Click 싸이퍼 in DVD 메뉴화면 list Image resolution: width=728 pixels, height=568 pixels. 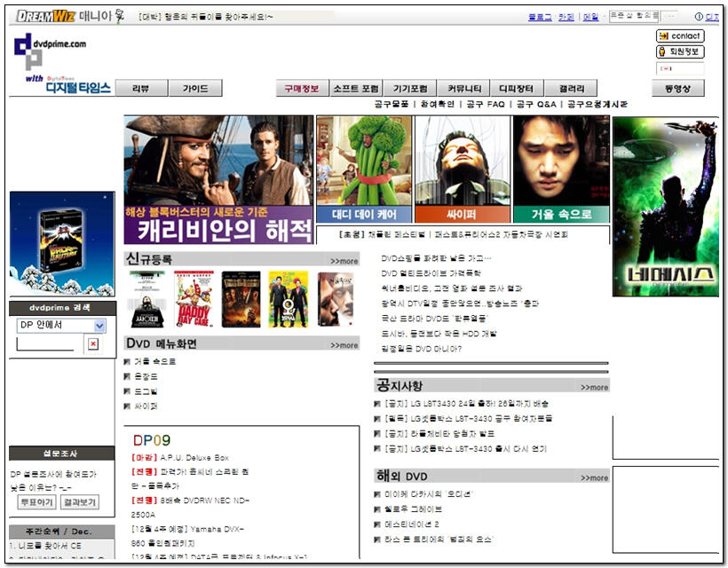click(x=146, y=406)
